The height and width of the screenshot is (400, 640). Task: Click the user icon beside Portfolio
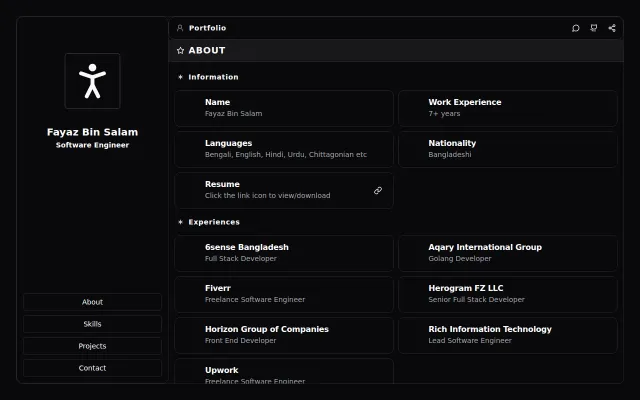point(180,28)
